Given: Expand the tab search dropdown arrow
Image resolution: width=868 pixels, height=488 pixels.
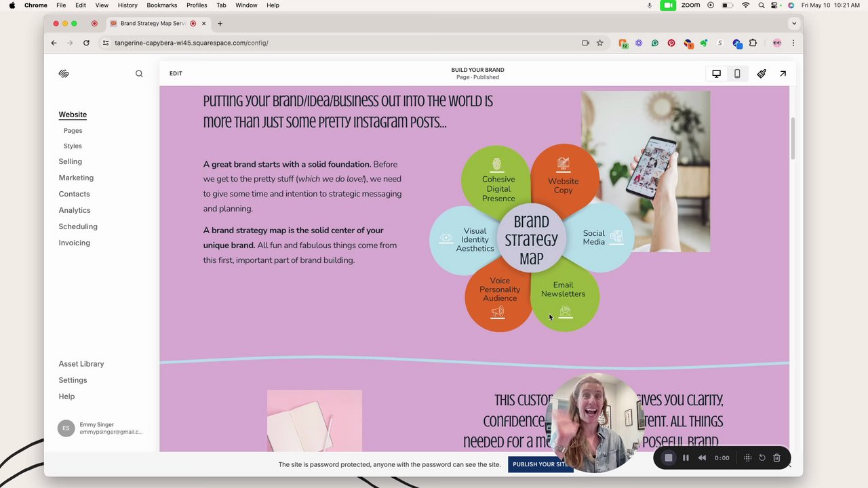Looking at the screenshot, I should coord(794,23).
